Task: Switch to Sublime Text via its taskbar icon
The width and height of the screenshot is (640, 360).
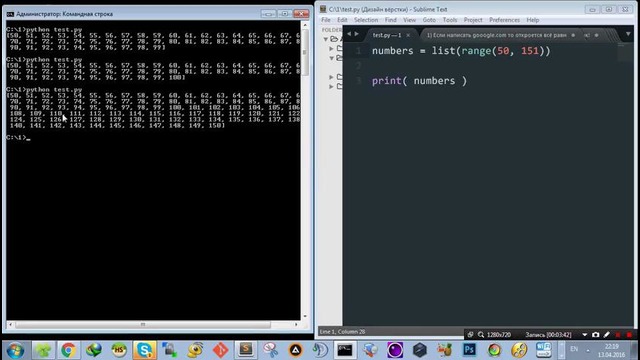Action: tap(246, 350)
